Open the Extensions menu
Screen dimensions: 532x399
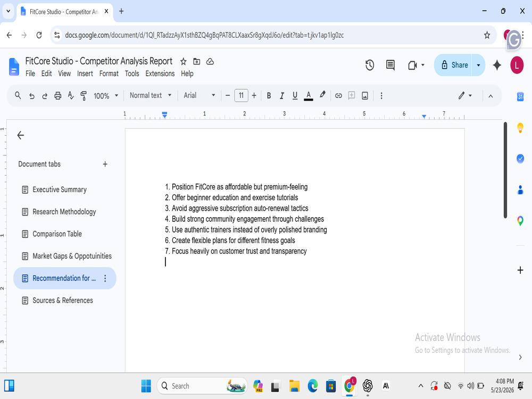coord(160,73)
